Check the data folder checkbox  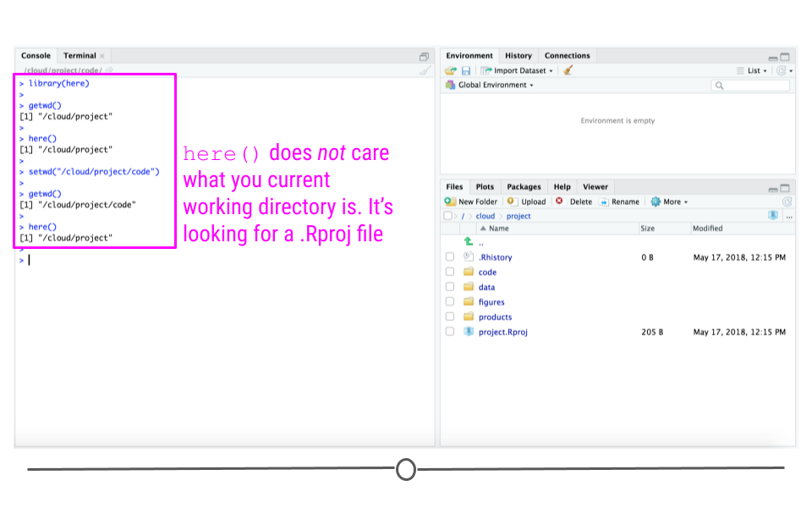449,287
